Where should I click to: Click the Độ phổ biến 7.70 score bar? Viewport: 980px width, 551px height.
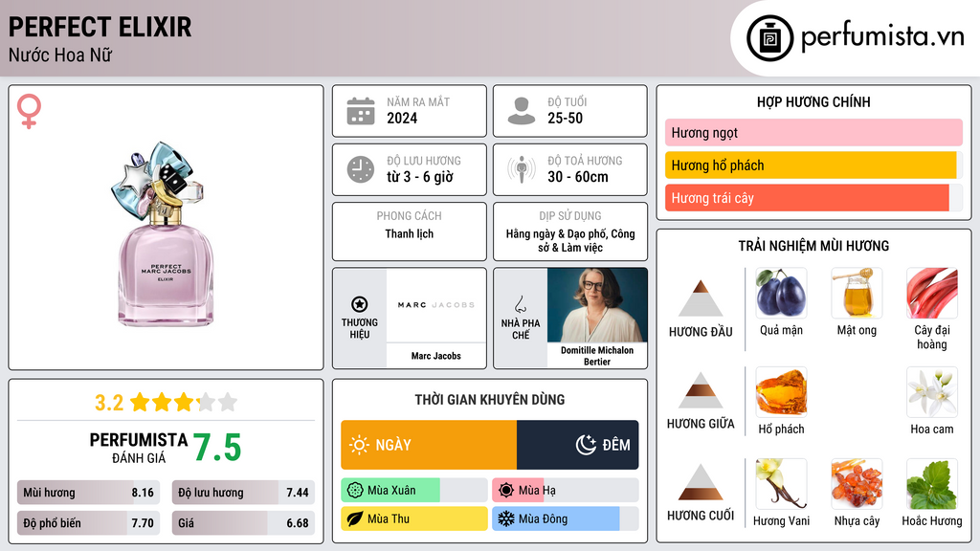[x=88, y=523]
